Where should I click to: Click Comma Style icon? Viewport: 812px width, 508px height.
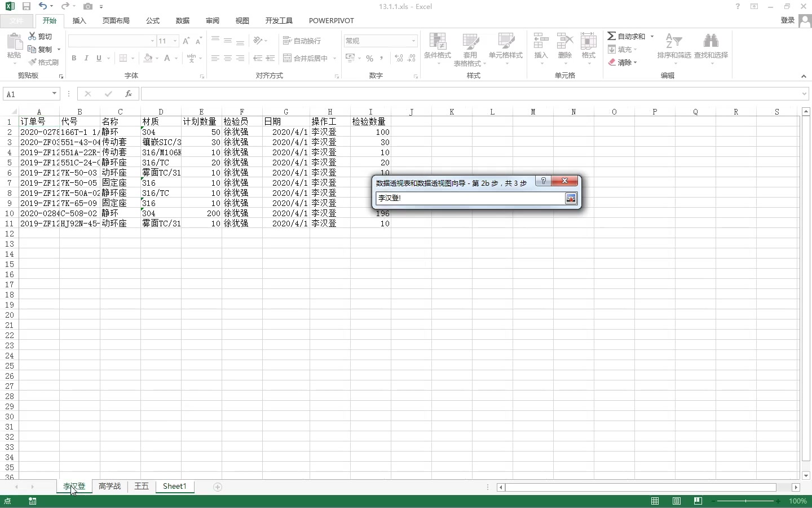click(x=382, y=58)
